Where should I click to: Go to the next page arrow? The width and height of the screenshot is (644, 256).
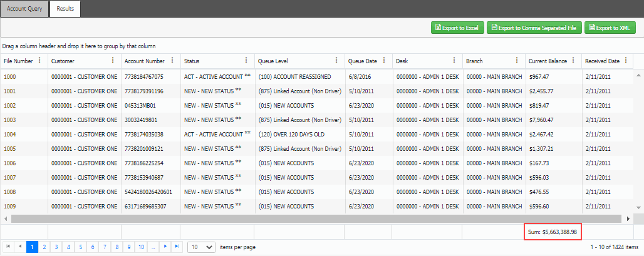pos(165,247)
